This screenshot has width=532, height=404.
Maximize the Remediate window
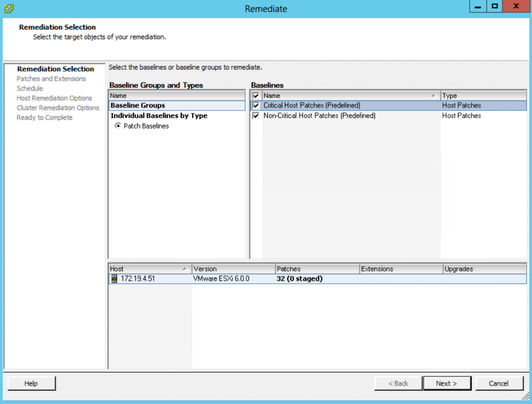click(495, 6)
